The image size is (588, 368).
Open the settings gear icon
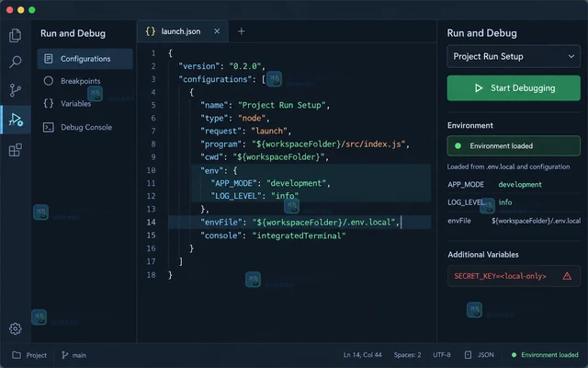click(x=16, y=328)
